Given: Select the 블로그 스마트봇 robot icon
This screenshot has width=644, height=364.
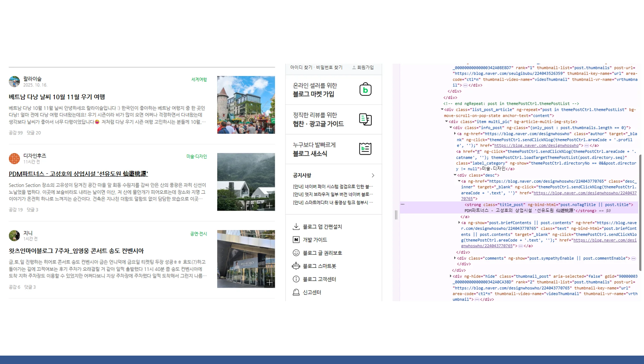Looking at the screenshot, I should tap(296, 266).
